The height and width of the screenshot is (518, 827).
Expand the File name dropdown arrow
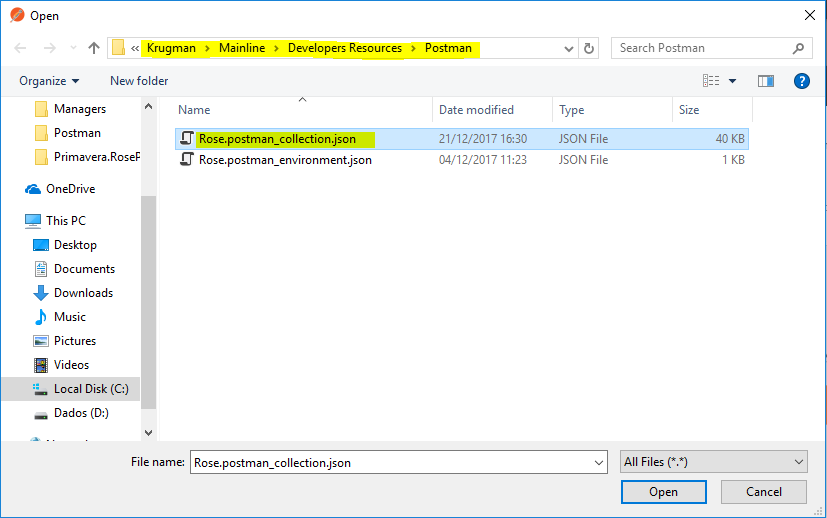(599, 463)
